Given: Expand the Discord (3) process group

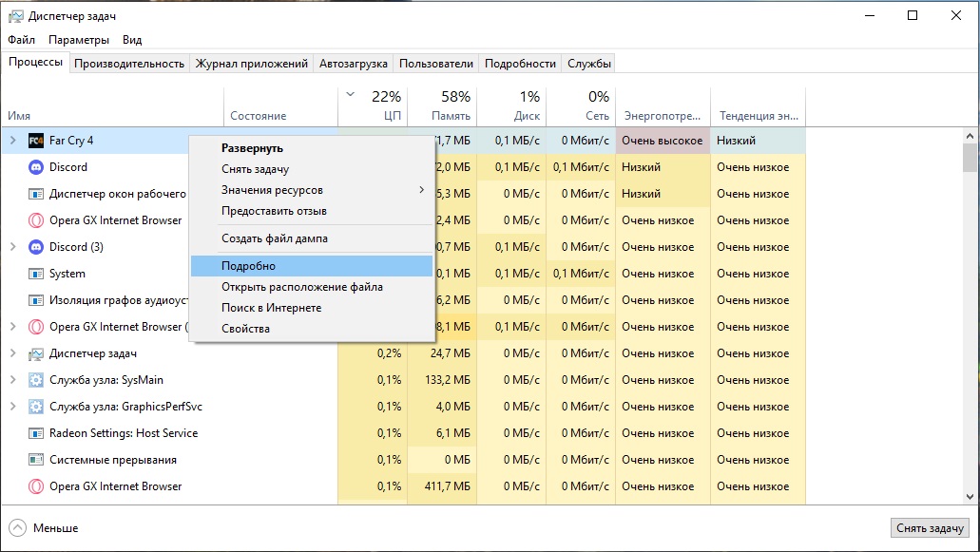Looking at the screenshot, I should pos(13,247).
